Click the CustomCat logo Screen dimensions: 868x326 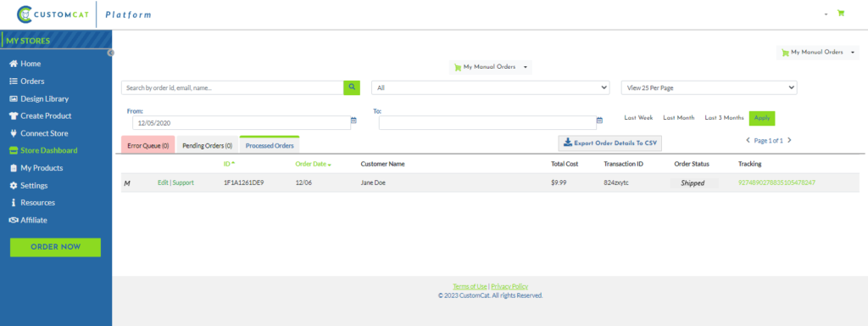(x=52, y=14)
